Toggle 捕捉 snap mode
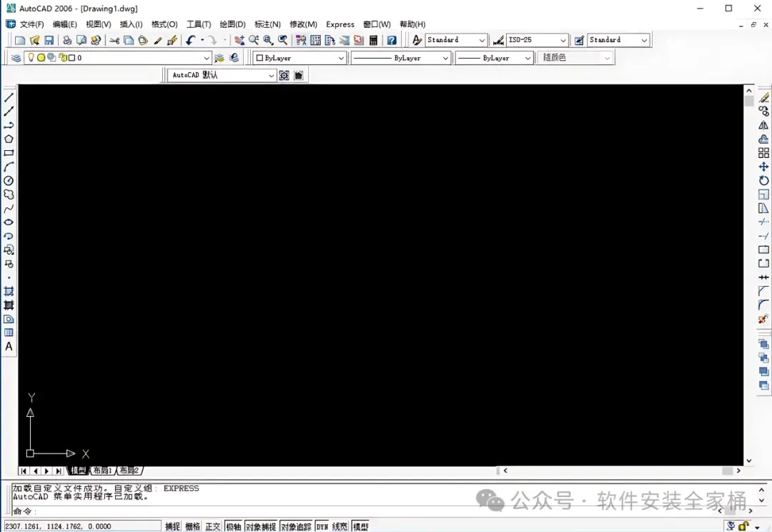Image resolution: width=772 pixels, height=532 pixels. (172, 526)
